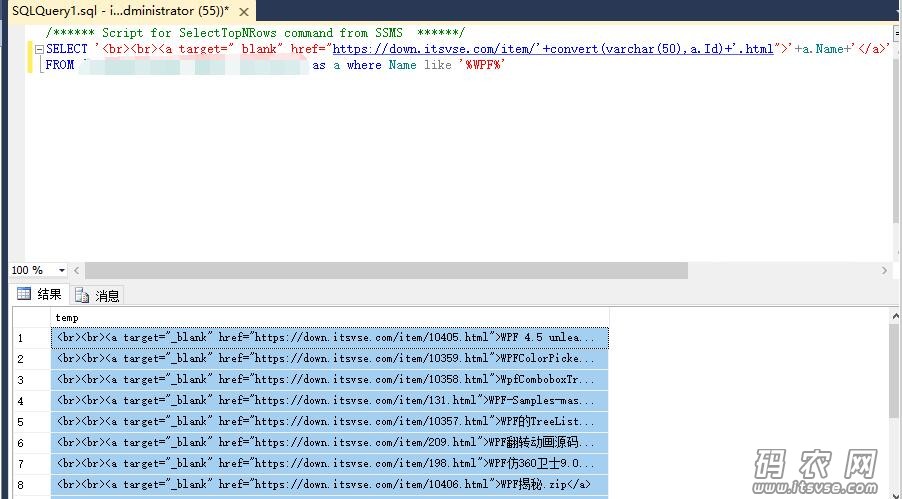902x499 pixels.
Task: Click the editor vertical scrollbar split handle
Action: click(x=896, y=32)
